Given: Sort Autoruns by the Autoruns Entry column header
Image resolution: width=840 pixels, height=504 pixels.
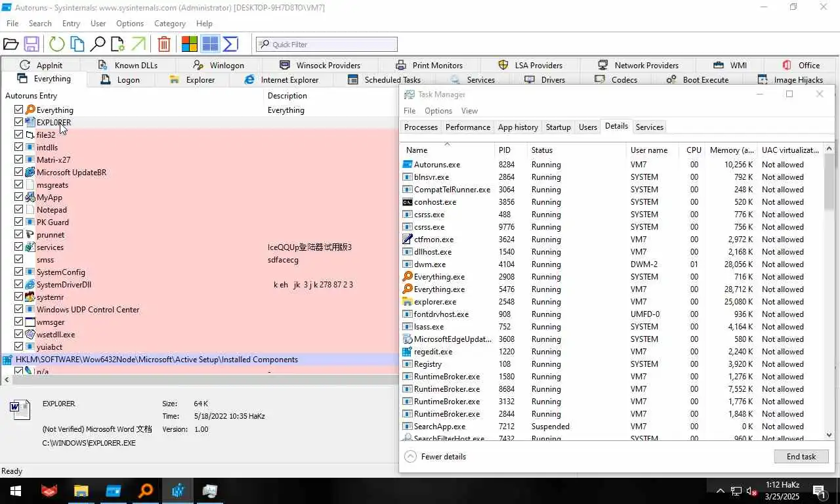Looking at the screenshot, I should 131,96.
